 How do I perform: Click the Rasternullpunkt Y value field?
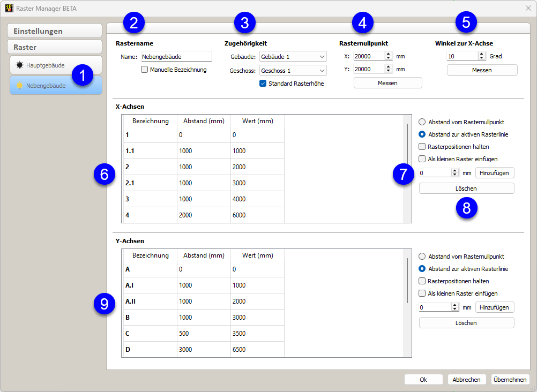pyautogui.click(x=369, y=69)
